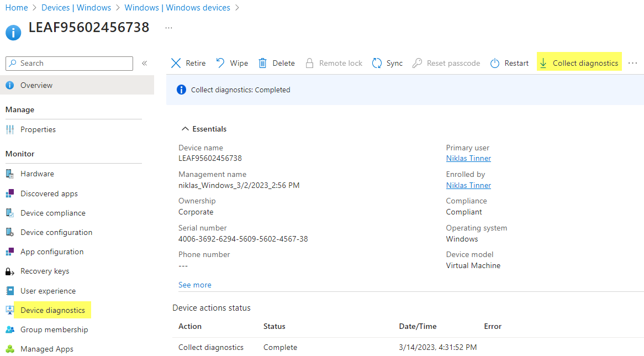Screen dimensions: 644x356
Task: Click the info icon in Completed banner
Action: [181, 90]
